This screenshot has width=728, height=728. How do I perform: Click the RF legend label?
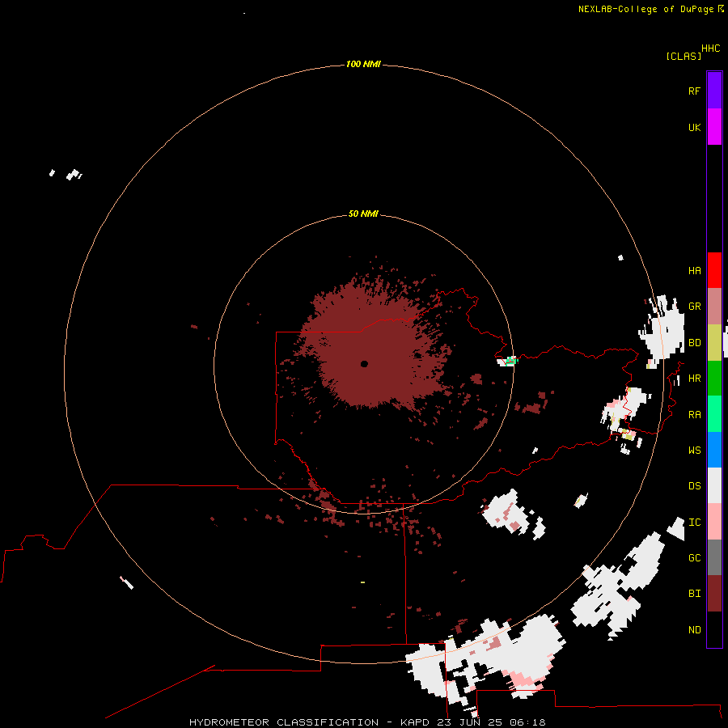(694, 91)
